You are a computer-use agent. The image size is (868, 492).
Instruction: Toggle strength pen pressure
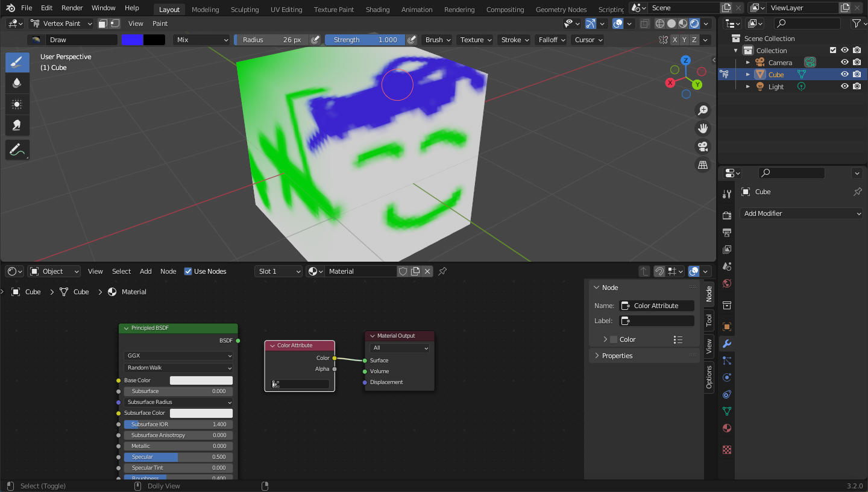(x=411, y=40)
